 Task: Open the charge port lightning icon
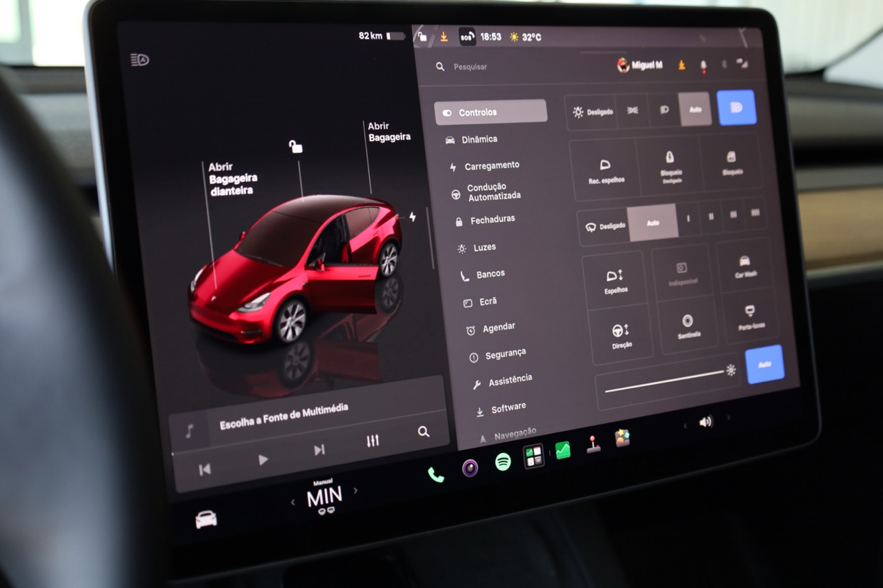413,217
